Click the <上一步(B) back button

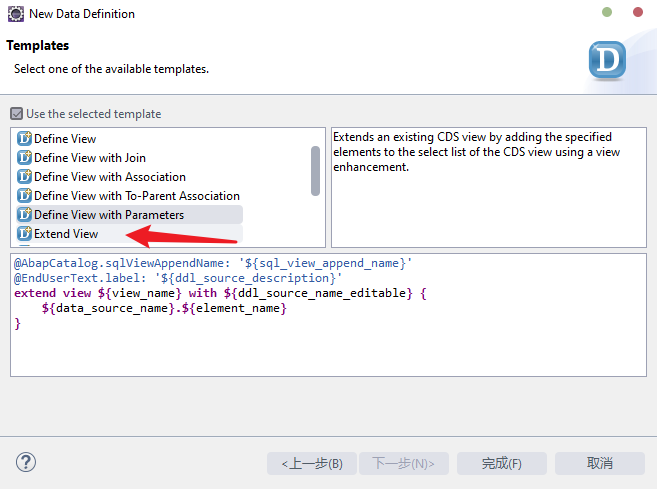(x=311, y=464)
